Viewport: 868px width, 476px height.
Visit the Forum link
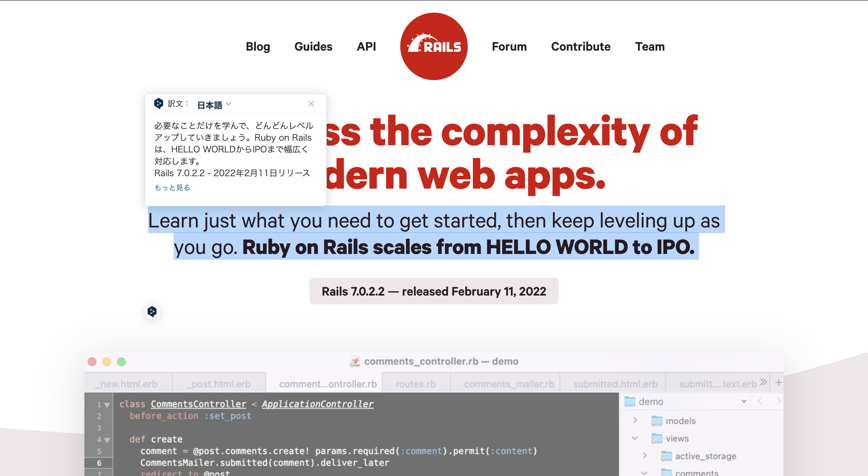[509, 46]
